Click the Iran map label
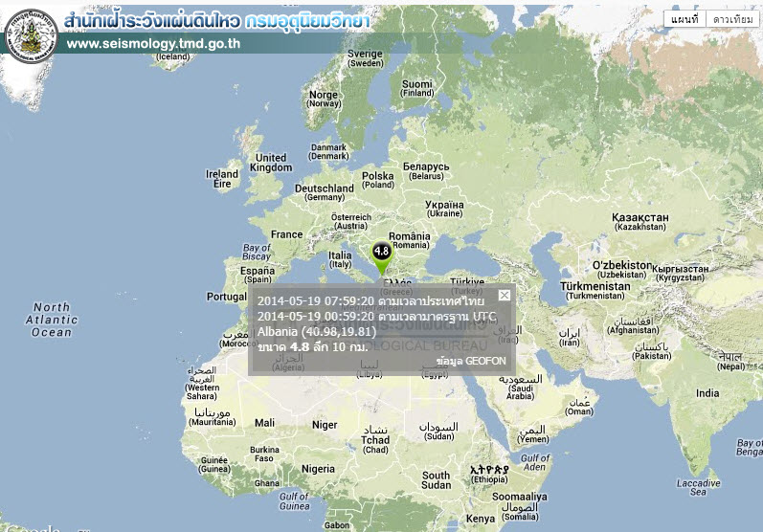 tap(570, 338)
